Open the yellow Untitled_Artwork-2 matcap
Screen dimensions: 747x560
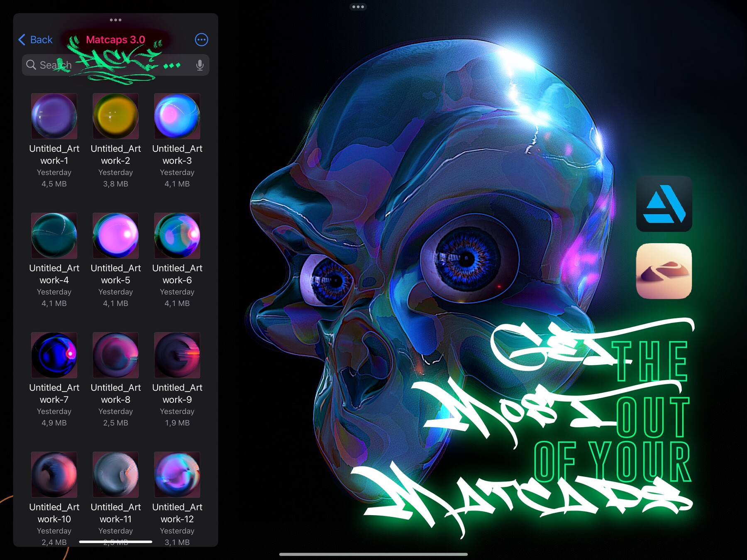(x=116, y=116)
